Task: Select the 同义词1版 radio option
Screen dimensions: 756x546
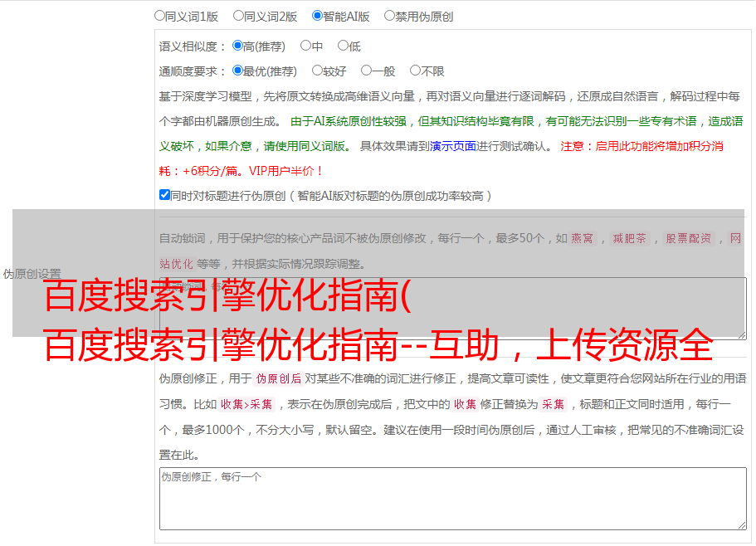Action: [x=159, y=16]
